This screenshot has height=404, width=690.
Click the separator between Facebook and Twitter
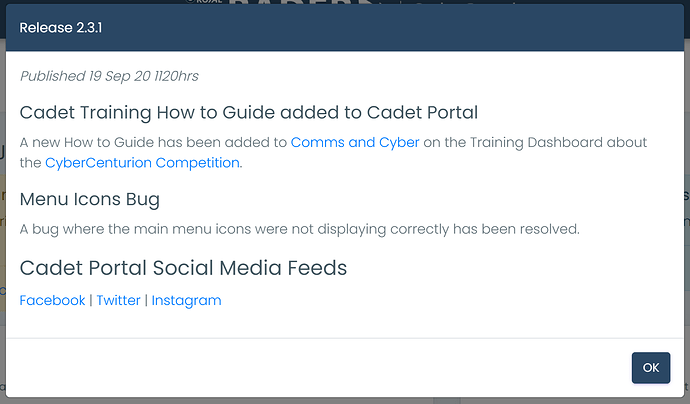91,300
